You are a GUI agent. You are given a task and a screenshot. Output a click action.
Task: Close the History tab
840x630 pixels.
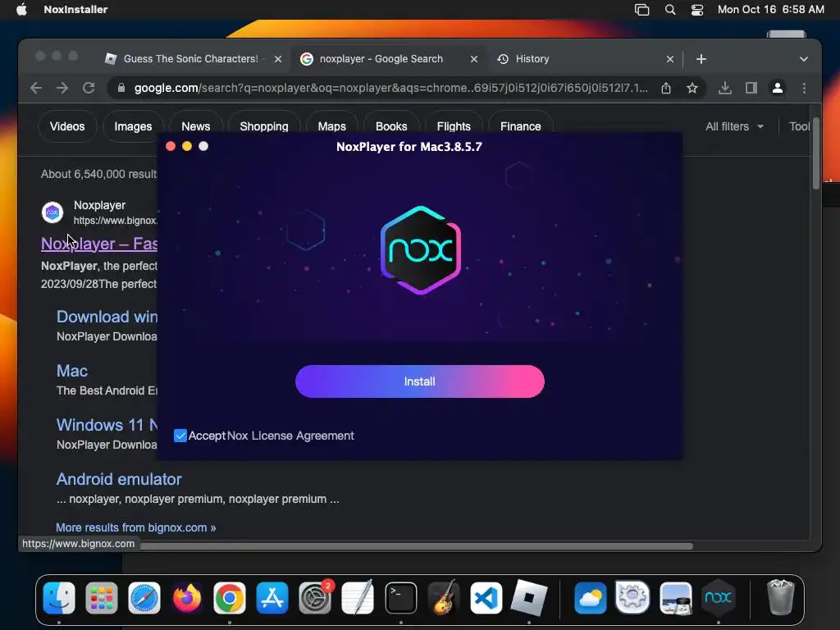(670, 59)
